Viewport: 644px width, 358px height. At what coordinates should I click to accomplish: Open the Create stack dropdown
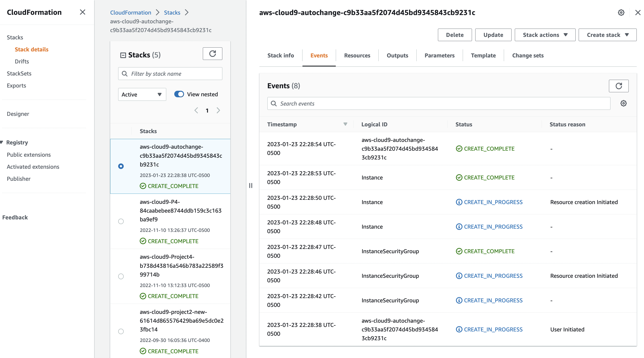click(608, 35)
